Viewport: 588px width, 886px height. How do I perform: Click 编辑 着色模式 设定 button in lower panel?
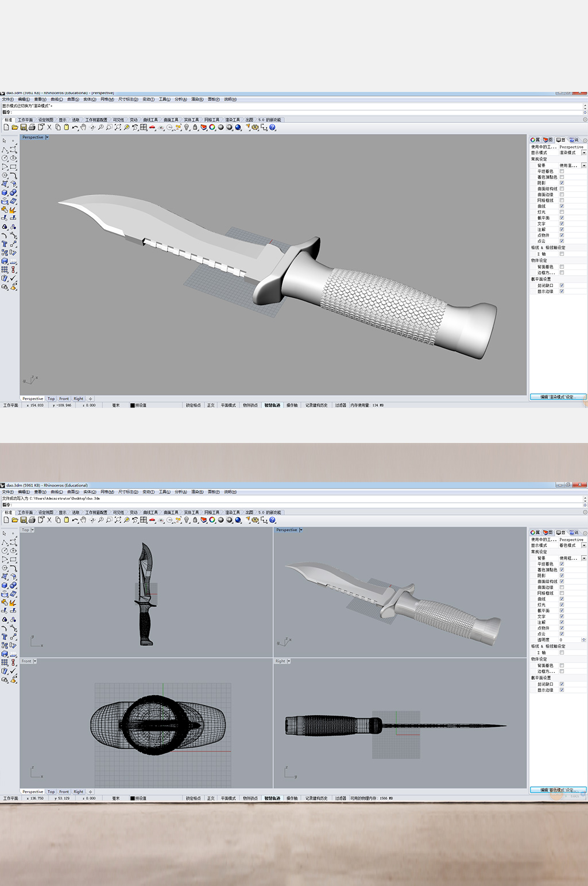point(558,790)
